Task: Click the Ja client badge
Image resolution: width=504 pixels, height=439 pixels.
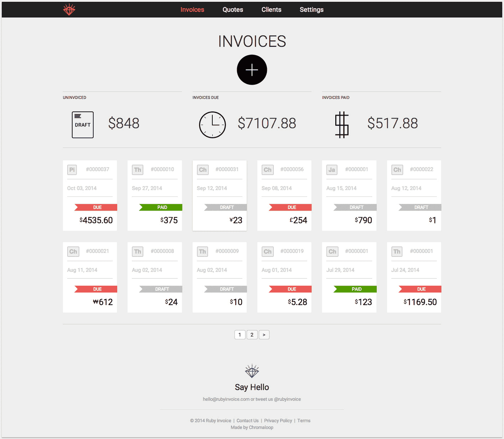Action: click(x=332, y=170)
